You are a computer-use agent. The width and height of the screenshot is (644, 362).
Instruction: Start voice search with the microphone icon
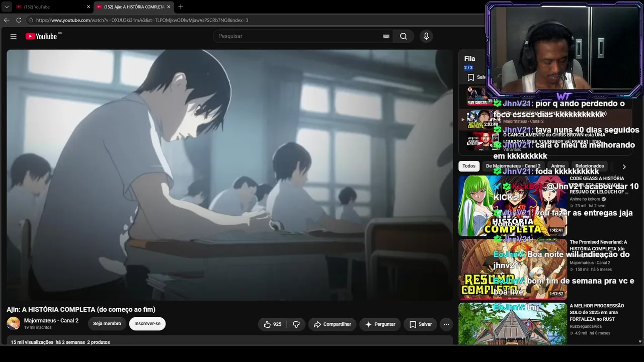pyautogui.click(x=426, y=36)
